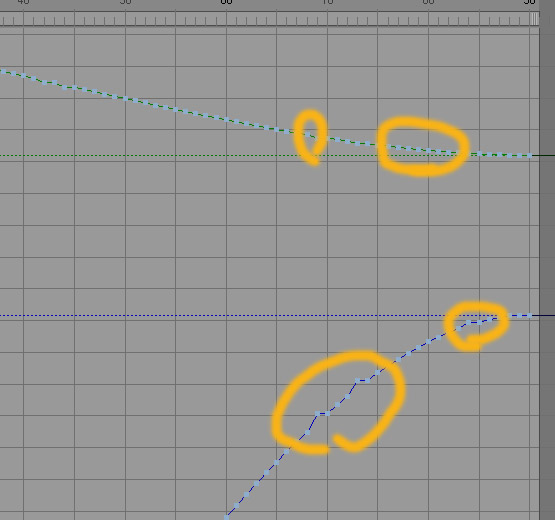The height and width of the screenshot is (520, 555).
Task: Select the lowest blue keyframe at the bottom edge
Action: tap(227, 517)
